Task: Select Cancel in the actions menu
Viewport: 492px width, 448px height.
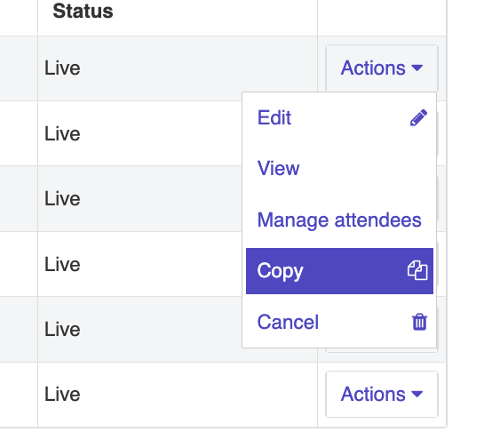Action: [x=339, y=322]
